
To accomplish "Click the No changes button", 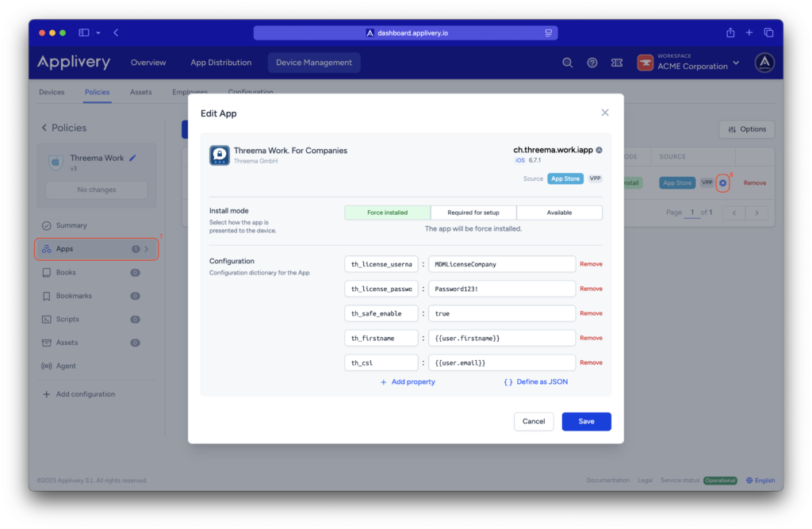I will point(96,190).
